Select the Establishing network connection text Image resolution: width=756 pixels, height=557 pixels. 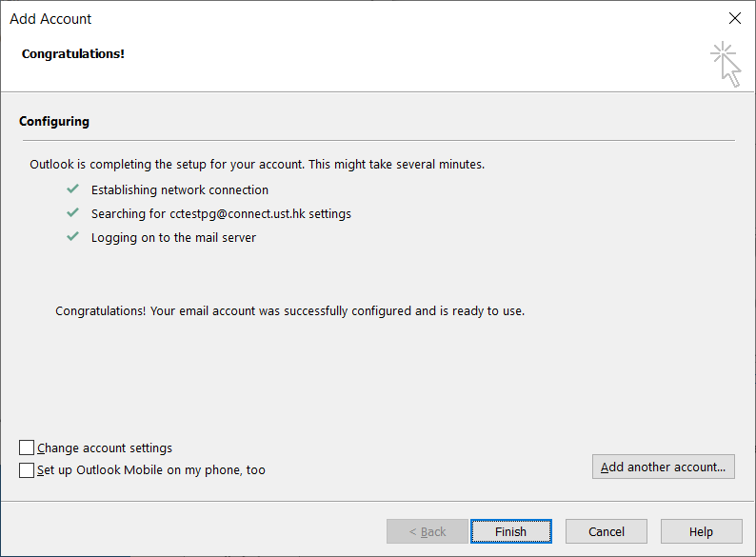tap(180, 190)
